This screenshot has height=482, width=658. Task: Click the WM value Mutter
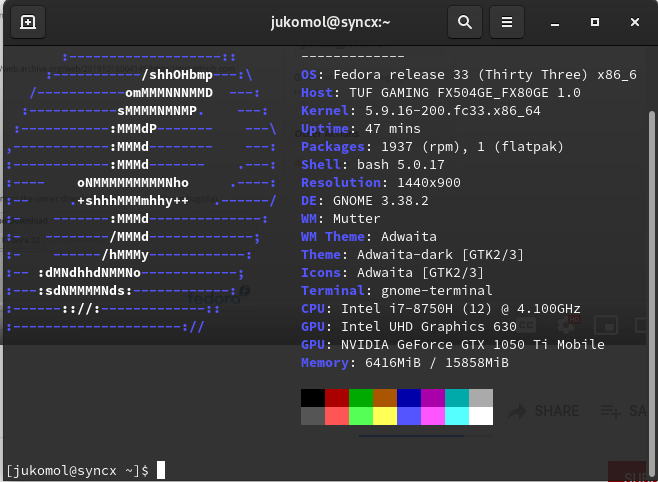tap(356, 219)
